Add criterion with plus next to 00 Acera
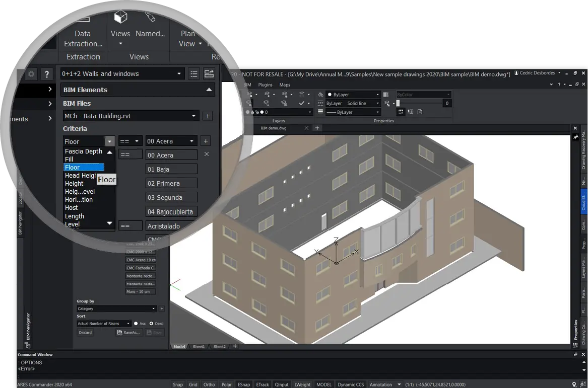Viewport: 588px width, 388px height. [x=206, y=141]
